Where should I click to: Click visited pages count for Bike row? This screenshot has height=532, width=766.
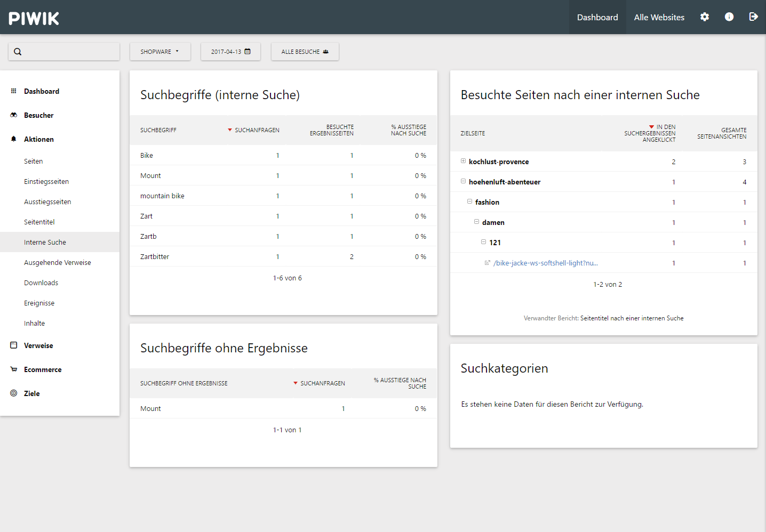pos(352,155)
